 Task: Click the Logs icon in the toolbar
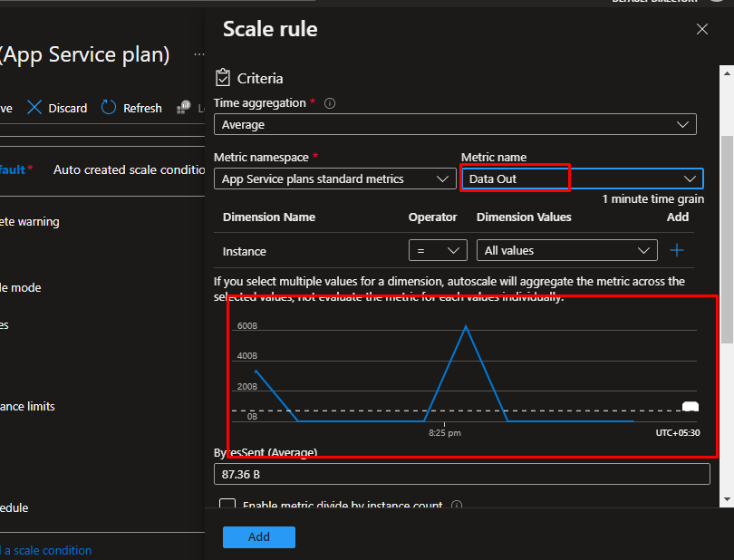point(184,108)
